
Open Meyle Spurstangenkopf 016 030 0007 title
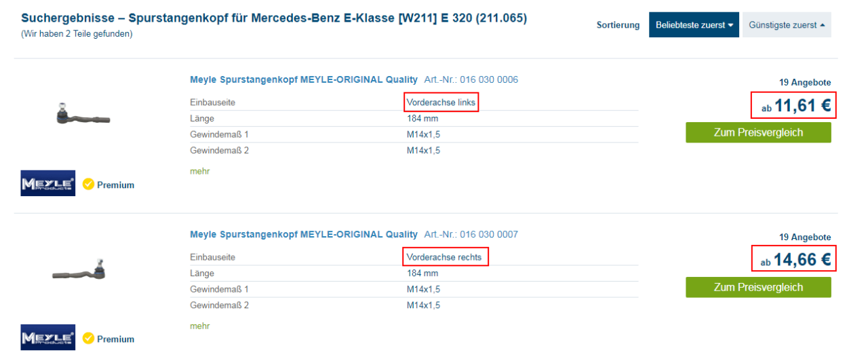click(303, 234)
